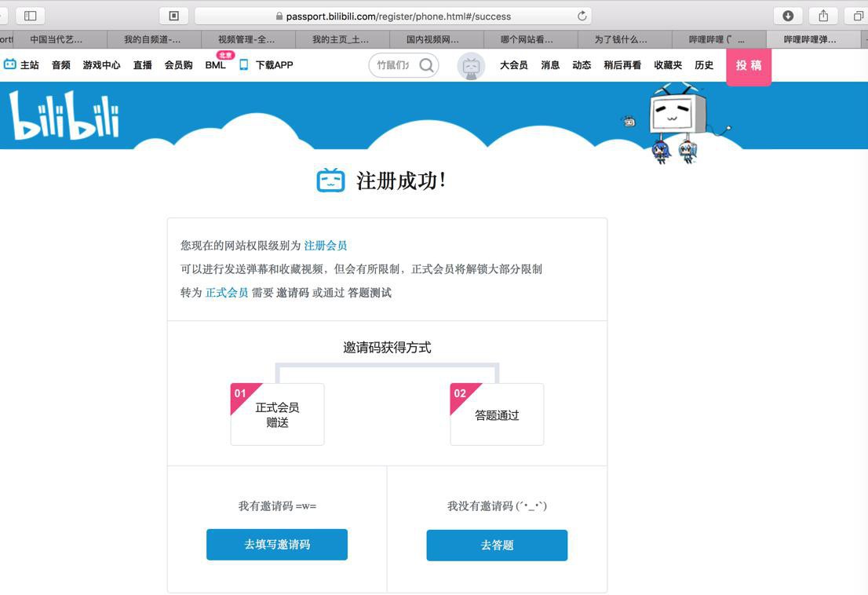Open 大会员 in the top nav
868x595 pixels.
[x=514, y=64]
